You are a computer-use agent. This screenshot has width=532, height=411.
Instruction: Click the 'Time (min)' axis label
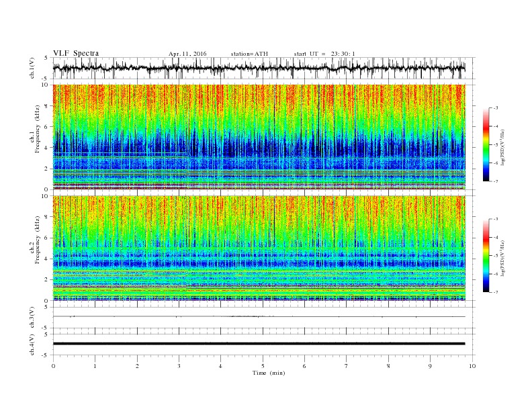pos(269,373)
